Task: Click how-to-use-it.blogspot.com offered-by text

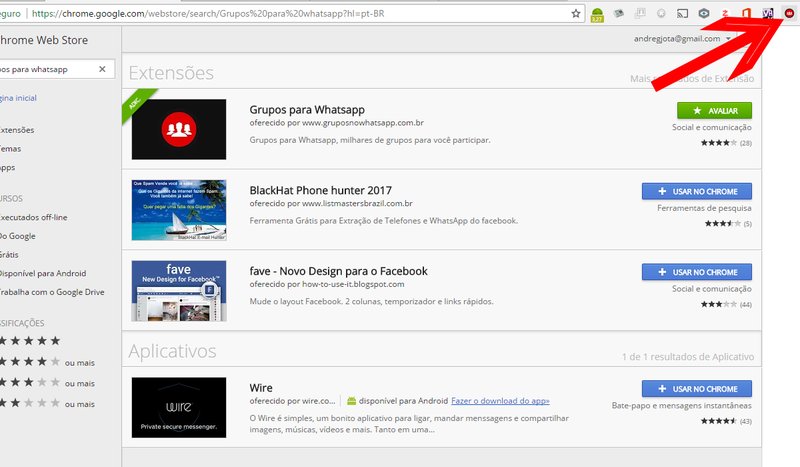Action: [353, 284]
